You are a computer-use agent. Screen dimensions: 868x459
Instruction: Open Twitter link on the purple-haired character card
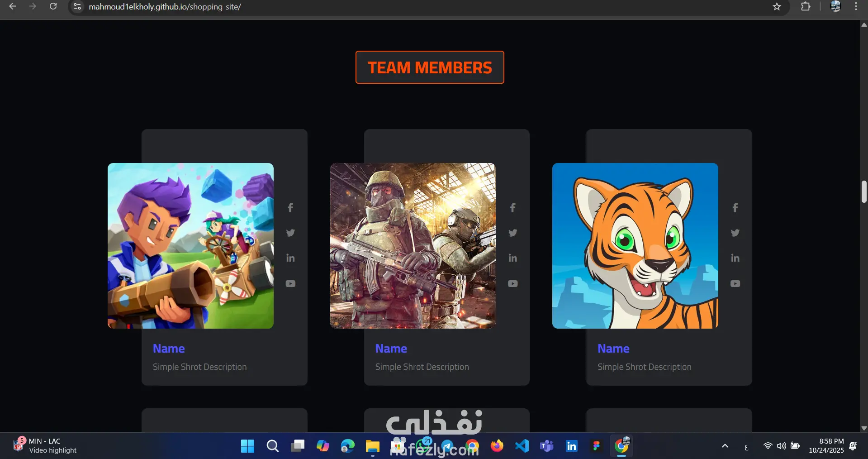click(x=290, y=233)
